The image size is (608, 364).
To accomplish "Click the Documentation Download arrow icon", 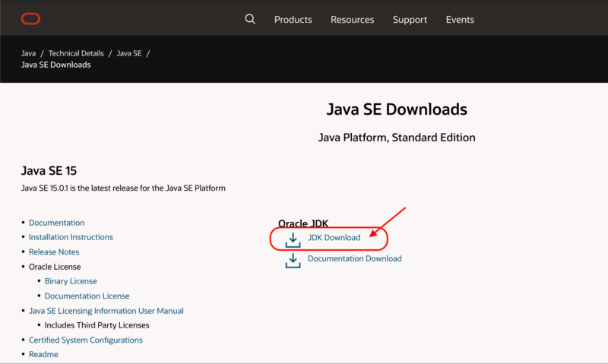I will (x=293, y=261).
